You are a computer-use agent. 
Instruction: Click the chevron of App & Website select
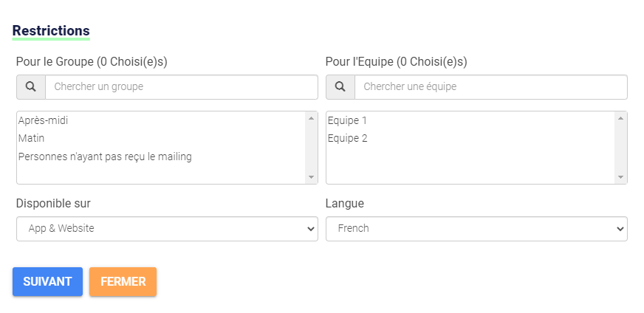coord(311,229)
